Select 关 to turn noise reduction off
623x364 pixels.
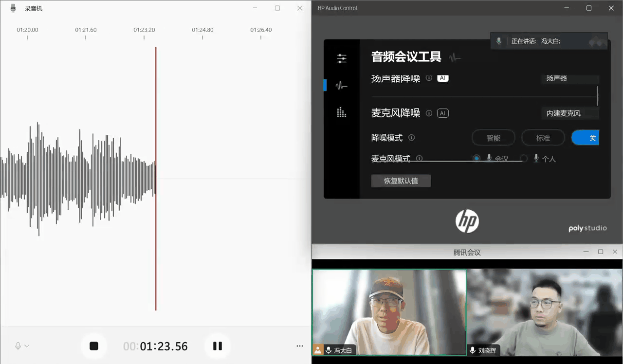(586, 138)
